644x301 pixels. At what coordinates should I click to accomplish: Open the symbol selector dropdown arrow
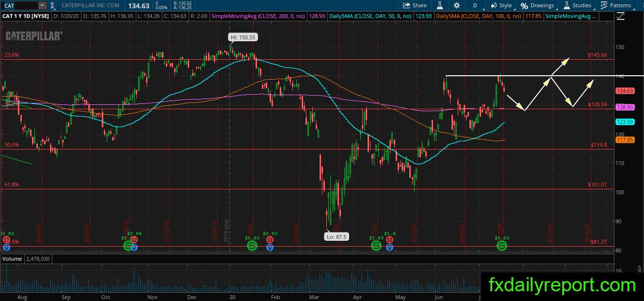[x=42, y=5]
